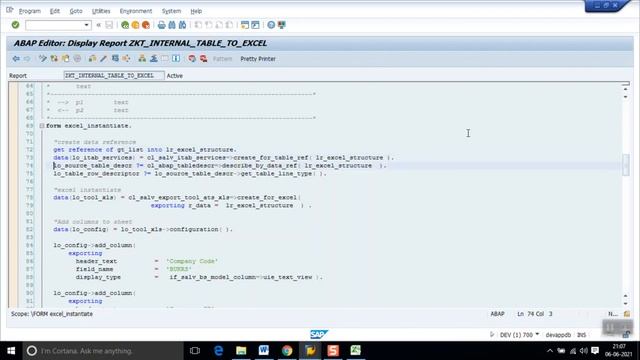Open the DEV (1) 700 system dropdown
640x360 pixels.
coord(537,334)
